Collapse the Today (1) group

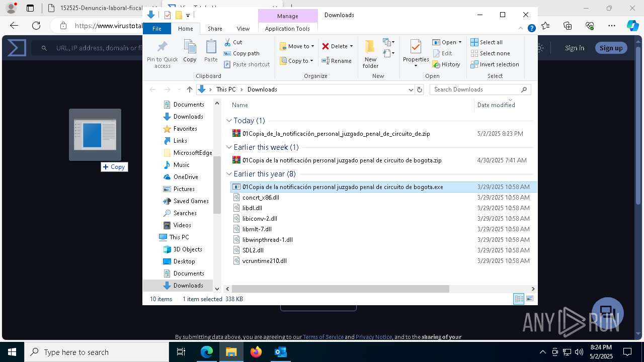[229, 121]
